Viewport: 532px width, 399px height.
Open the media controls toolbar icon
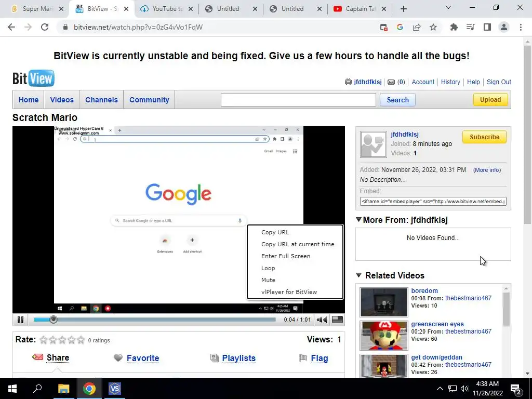click(x=470, y=27)
